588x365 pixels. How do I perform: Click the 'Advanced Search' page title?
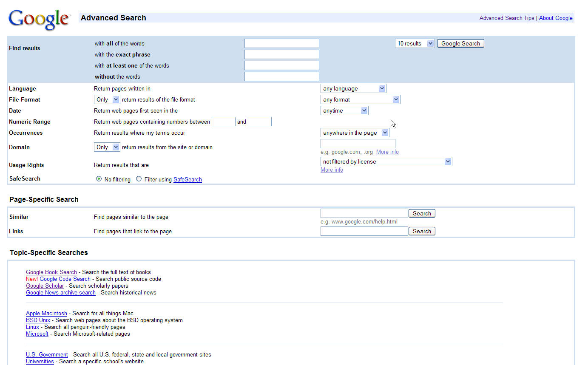(114, 18)
